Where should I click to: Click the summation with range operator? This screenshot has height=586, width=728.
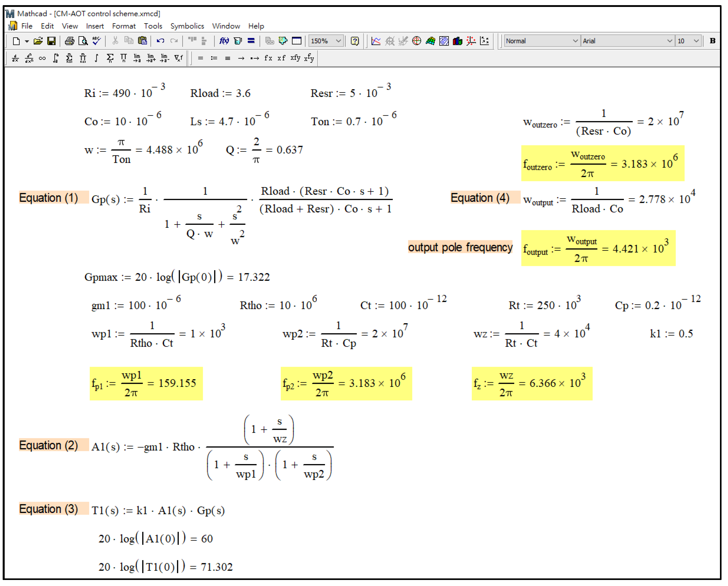pyautogui.click(x=69, y=58)
